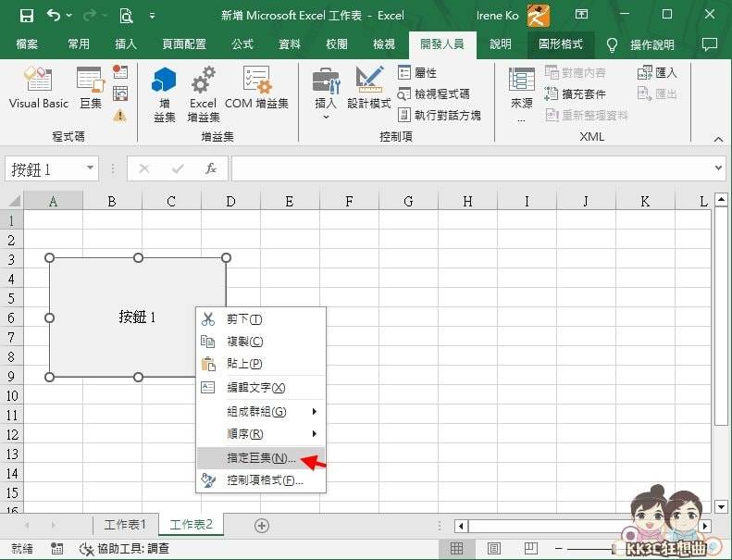This screenshot has width=732, height=560.
Task: Expand the 插入 controls dropdown
Action: [x=326, y=117]
